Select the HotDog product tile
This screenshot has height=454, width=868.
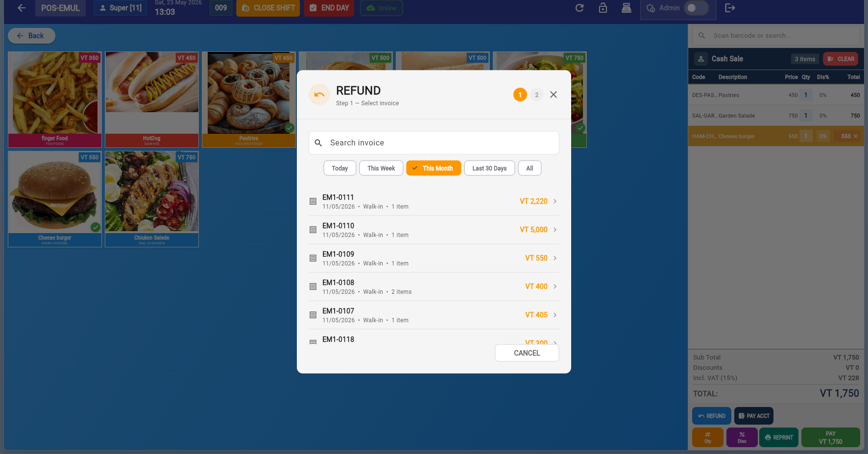coord(152,100)
